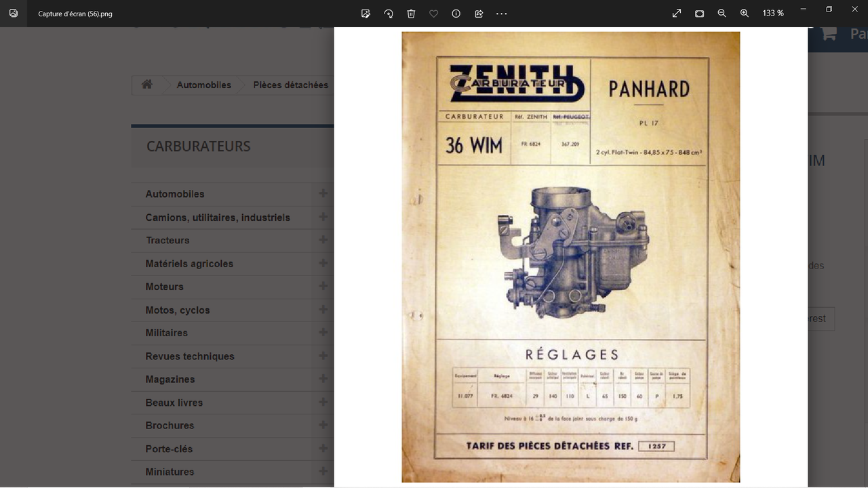
Task: Expand the Revues techniques plus sign
Action: pyautogui.click(x=323, y=356)
